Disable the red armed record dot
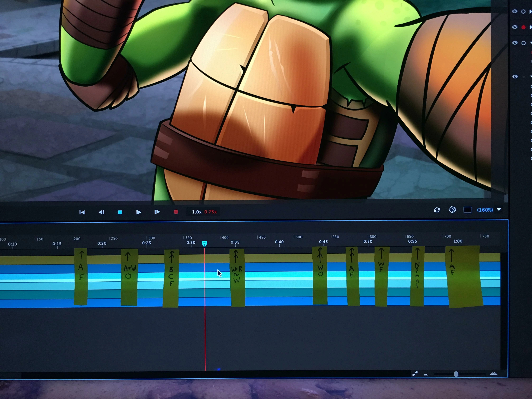The width and height of the screenshot is (532, 399). point(523,27)
